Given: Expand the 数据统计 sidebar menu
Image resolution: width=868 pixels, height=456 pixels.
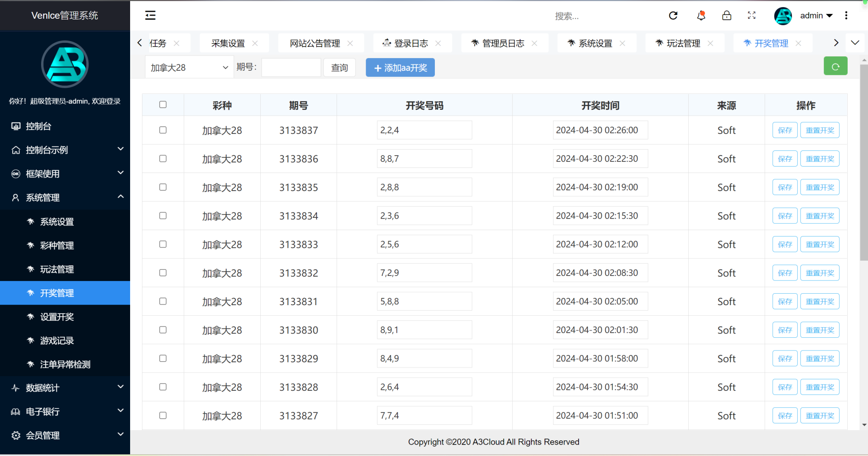Looking at the screenshot, I should tap(65, 388).
